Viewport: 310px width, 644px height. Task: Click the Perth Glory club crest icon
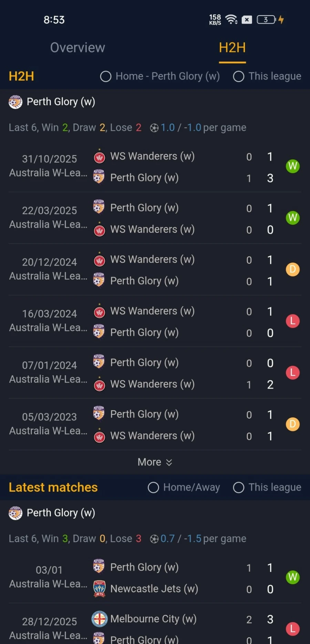pos(15,102)
